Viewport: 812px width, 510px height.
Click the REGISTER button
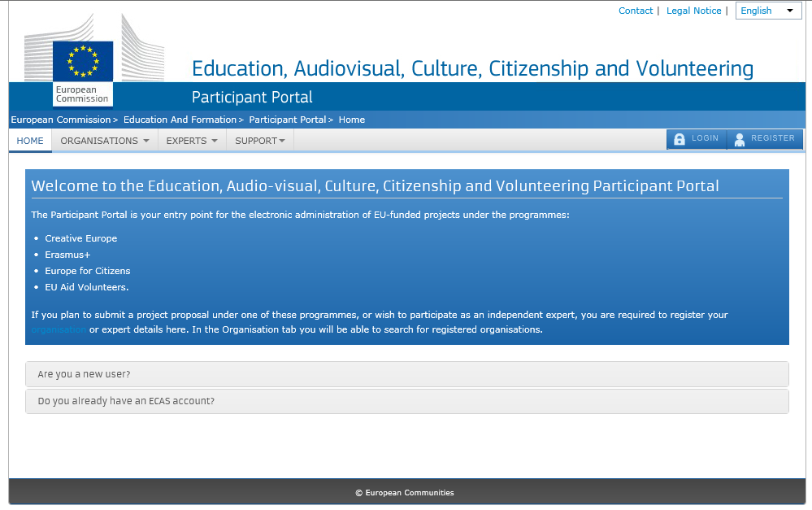click(765, 139)
